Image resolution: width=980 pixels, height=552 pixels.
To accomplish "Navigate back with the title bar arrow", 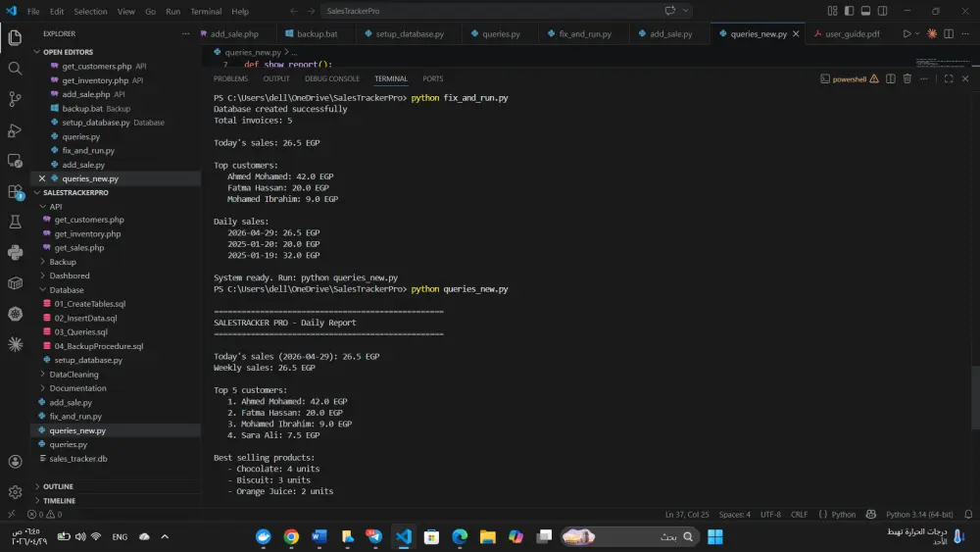I will coord(294,11).
